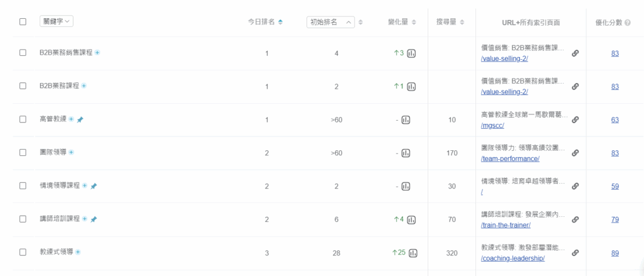Open the /coaching-leadership/ URL link
This screenshot has width=644, height=276.
(513, 258)
